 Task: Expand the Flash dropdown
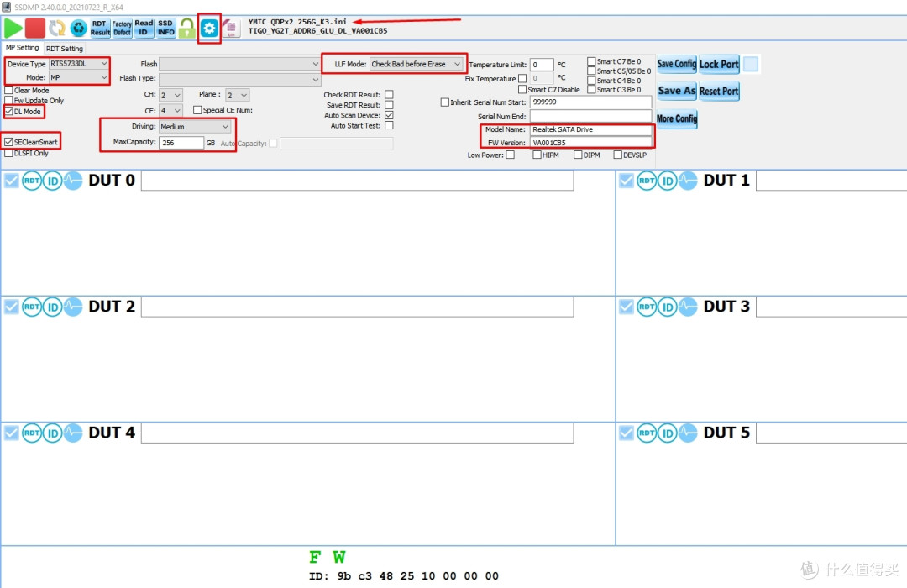(x=239, y=64)
